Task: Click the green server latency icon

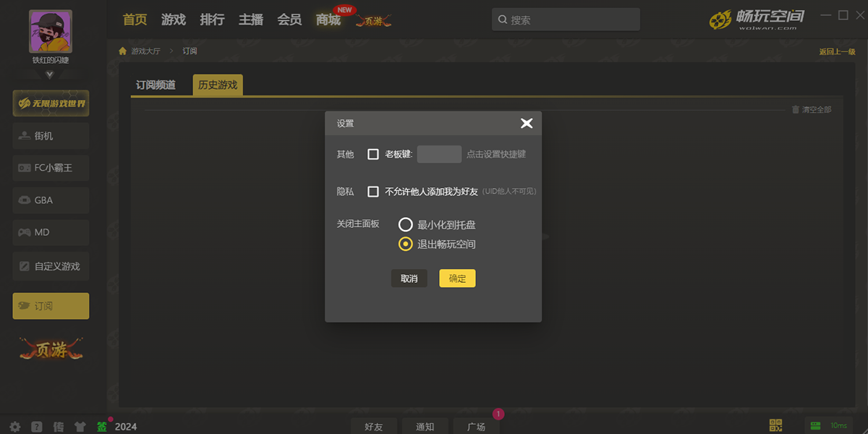Action: [x=815, y=426]
